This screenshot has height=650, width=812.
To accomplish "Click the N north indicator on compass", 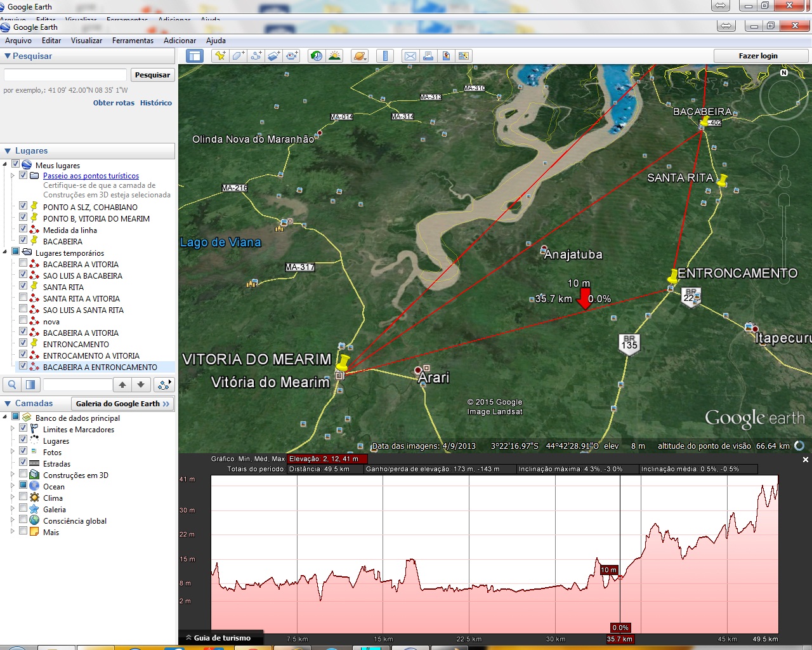I will click(784, 73).
